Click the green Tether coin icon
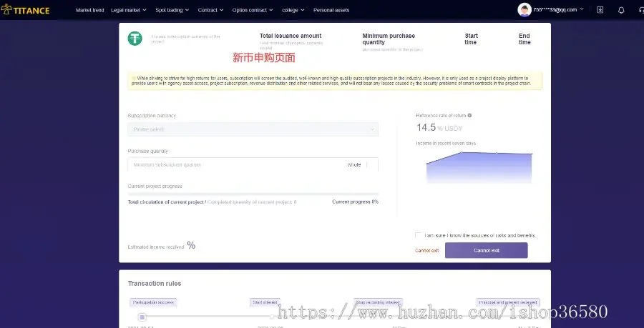Viewport: 644px width, 328px height. tap(135, 39)
